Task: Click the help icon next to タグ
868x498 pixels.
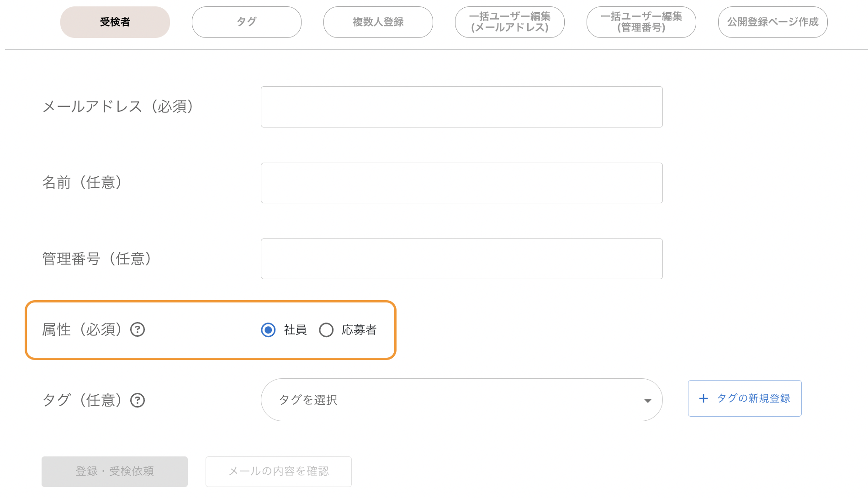Action: pyautogui.click(x=138, y=400)
